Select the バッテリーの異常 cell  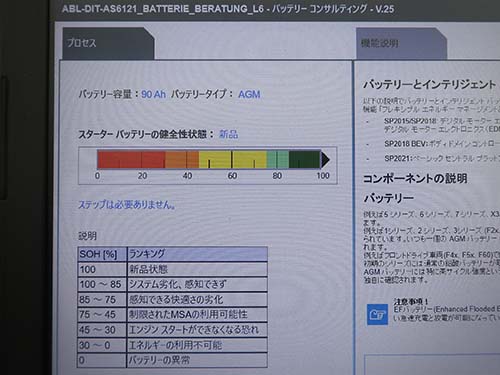pyautogui.click(x=197, y=360)
